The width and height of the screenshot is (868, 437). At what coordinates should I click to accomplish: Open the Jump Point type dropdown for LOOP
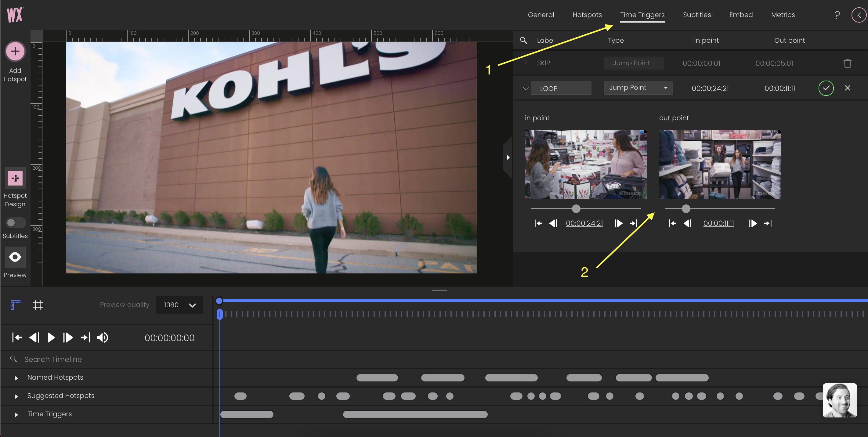(638, 88)
